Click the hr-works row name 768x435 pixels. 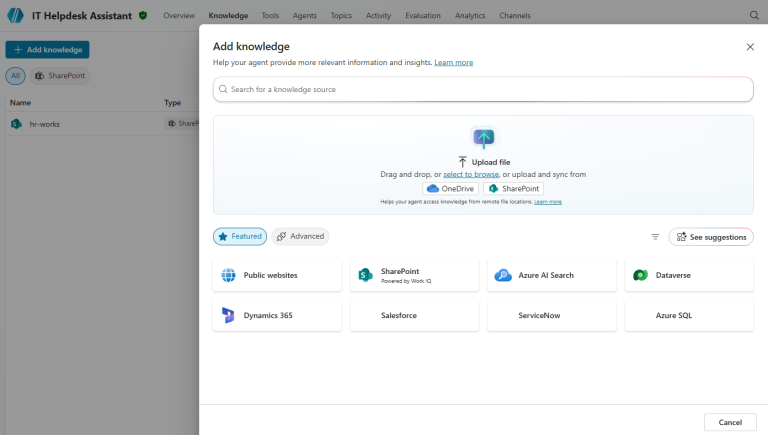[x=45, y=124]
